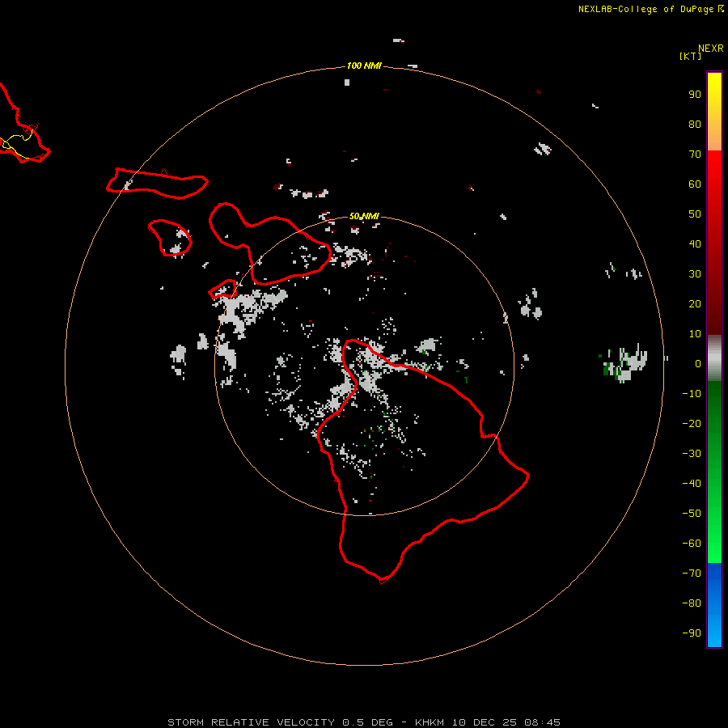This screenshot has height=728, width=728.
Task: Click the -10 scale label
Action: [692, 394]
